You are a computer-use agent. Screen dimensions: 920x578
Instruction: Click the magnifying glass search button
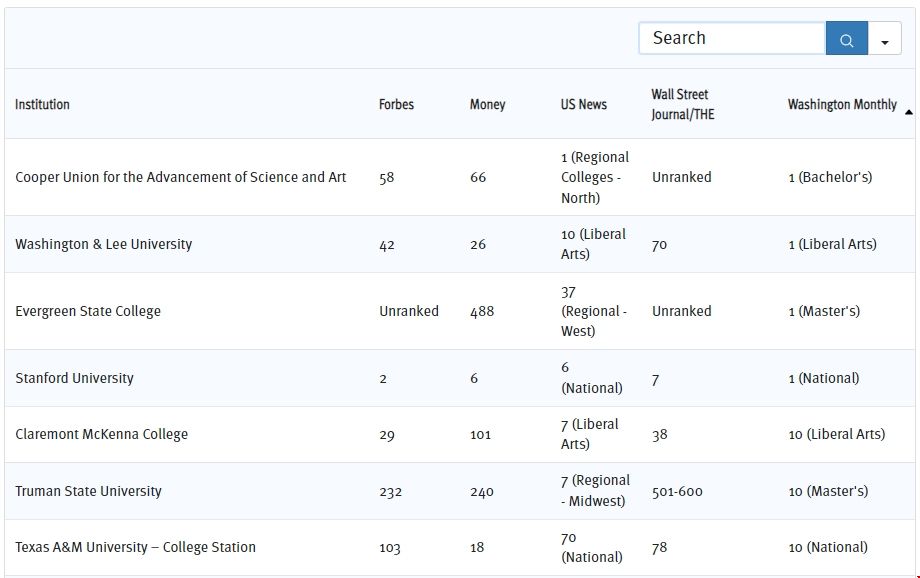click(x=846, y=39)
